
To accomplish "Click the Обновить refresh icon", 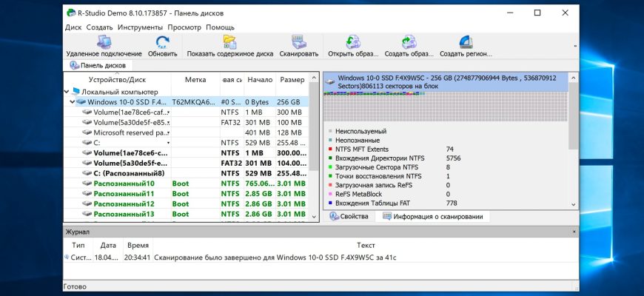I will click(x=163, y=42).
